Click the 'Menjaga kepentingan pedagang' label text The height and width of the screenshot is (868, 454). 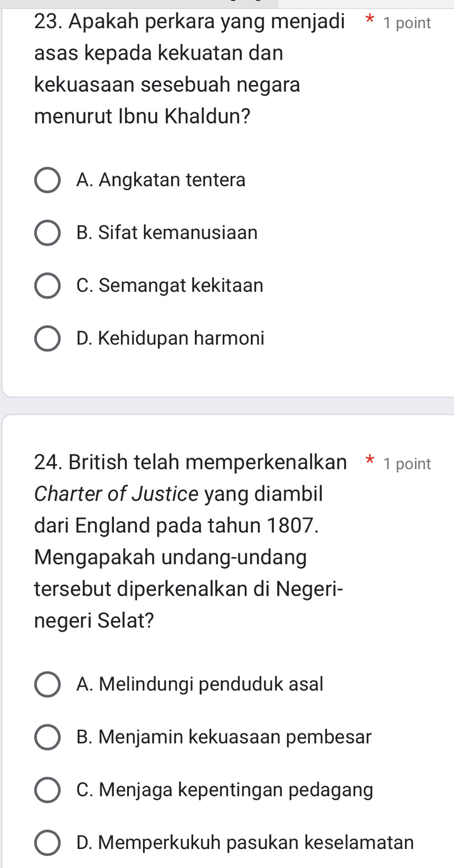[224, 790]
